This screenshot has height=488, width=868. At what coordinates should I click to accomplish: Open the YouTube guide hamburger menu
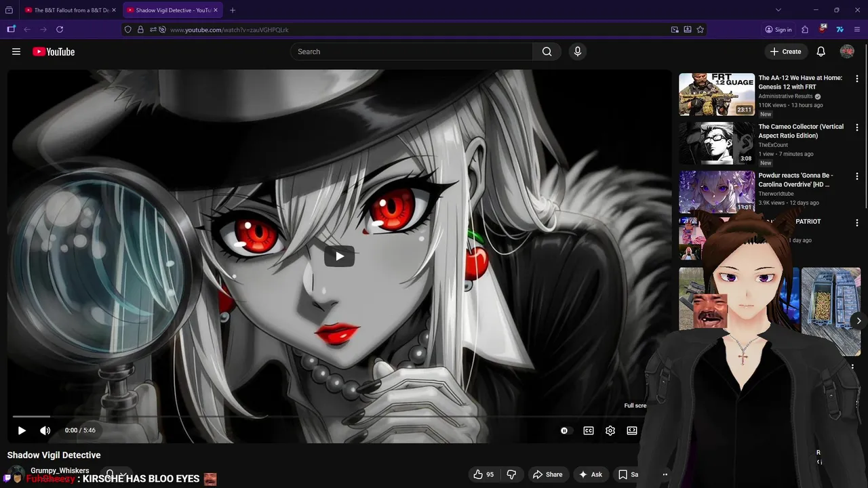point(16,52)
